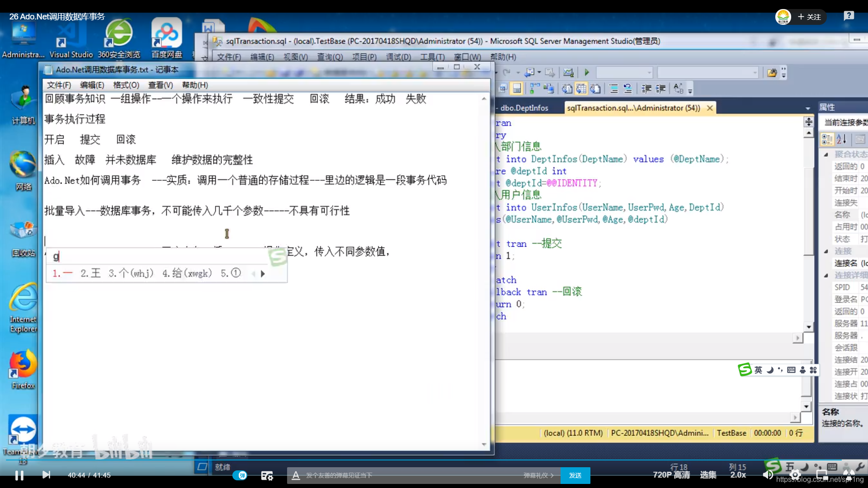Click Sogou IME soft keyboard icon
The height and width of the screenshot is (488, 868).
(x=791, y=370)
